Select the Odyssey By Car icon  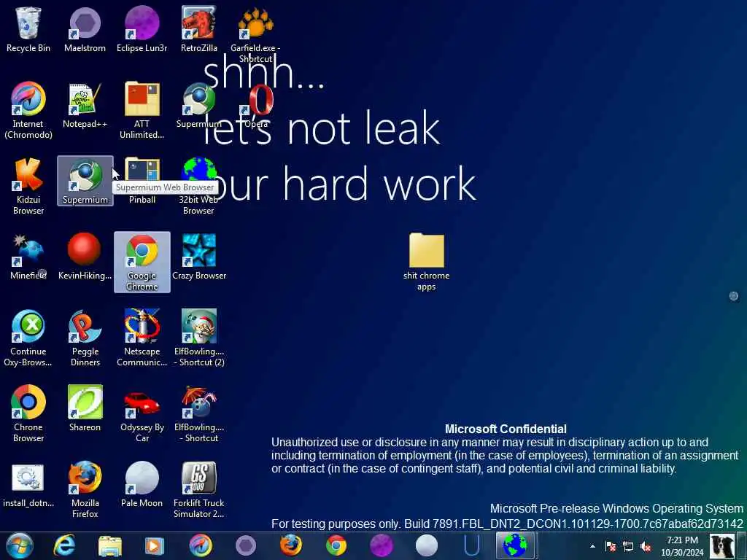point(142,414)
